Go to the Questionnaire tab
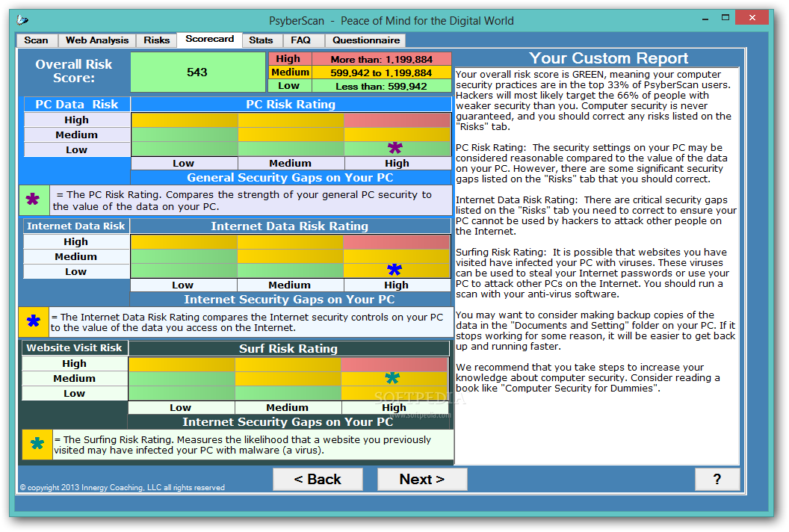 [366, 40]
